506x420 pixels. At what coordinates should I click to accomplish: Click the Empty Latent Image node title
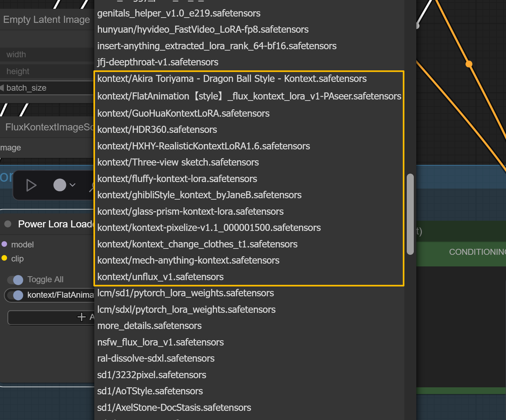[x=46, y=20]
